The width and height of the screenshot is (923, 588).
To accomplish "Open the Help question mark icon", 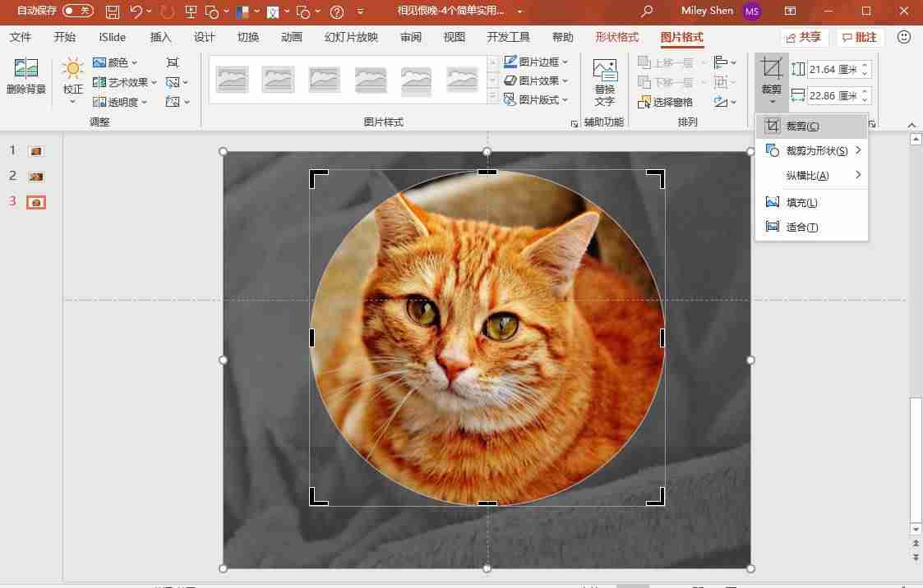I will (337, 11).
